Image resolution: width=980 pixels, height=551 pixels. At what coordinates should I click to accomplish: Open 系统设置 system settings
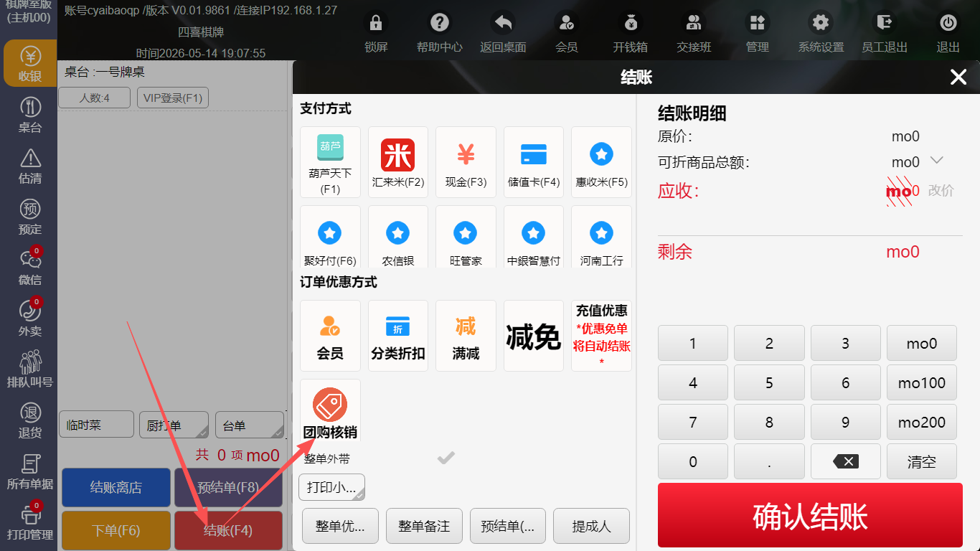pyautogui.click(x=821, y=33)
